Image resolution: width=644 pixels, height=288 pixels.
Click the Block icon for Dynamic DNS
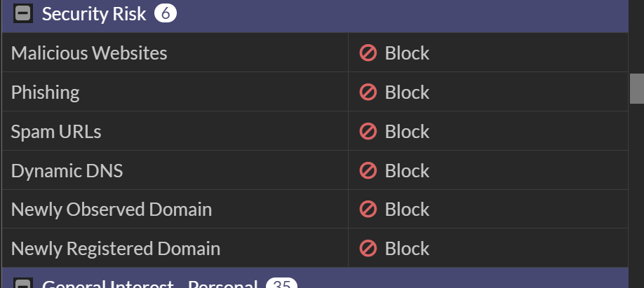click(x=368, y=171)
